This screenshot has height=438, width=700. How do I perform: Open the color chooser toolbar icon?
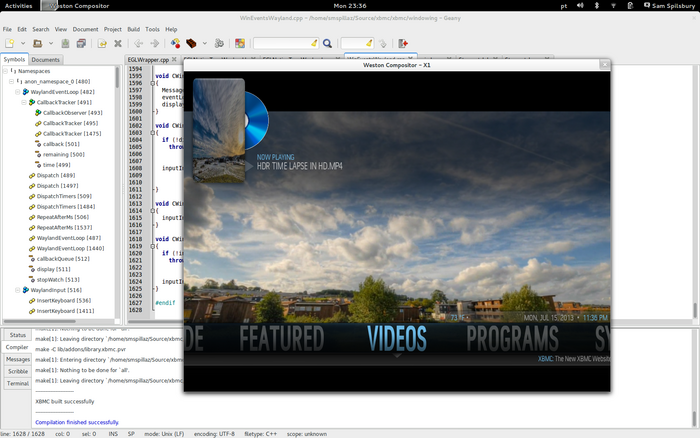(240, 44)
